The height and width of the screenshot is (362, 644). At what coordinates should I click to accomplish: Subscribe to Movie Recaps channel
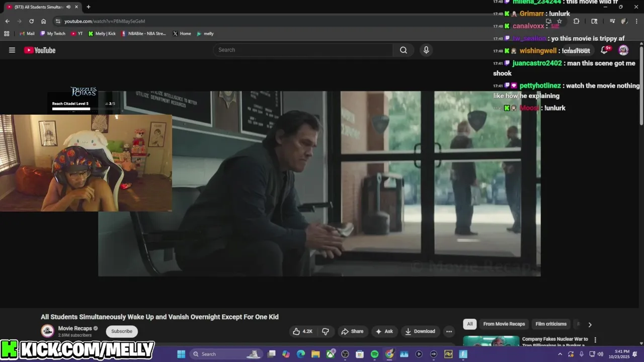[x=122, y=331]
